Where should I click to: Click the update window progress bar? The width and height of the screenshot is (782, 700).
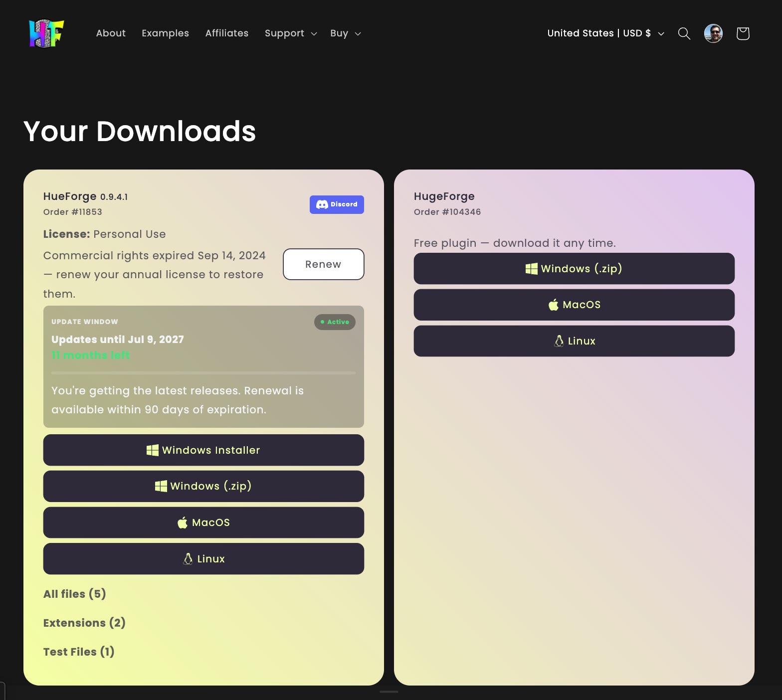pyautogui.click(x=203, y=373)
